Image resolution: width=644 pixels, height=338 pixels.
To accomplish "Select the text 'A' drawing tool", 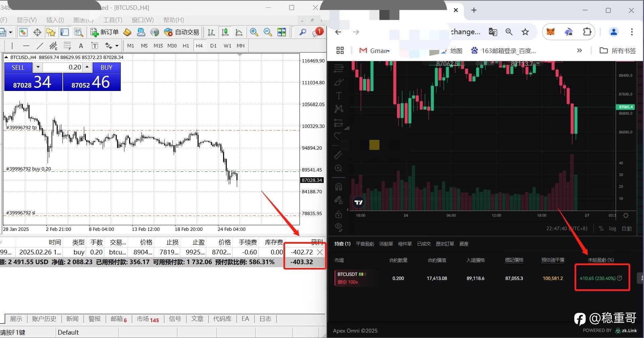I will tap(81, 46).
